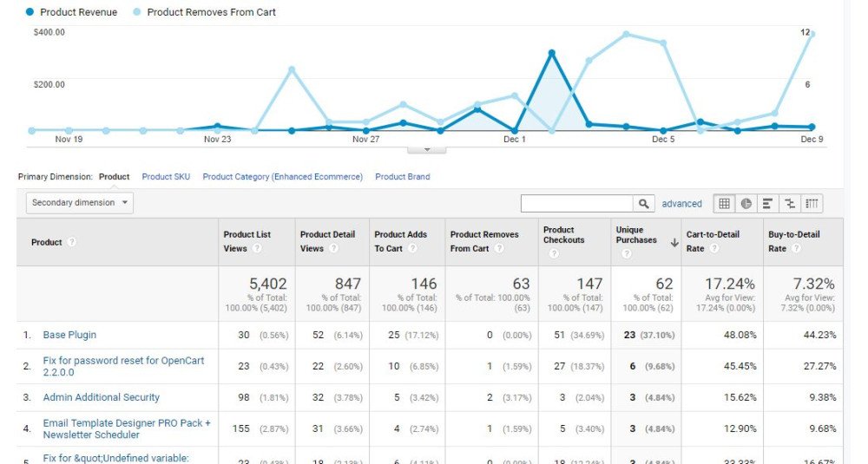Open help for Product Adds To Cart

point(412,249)
